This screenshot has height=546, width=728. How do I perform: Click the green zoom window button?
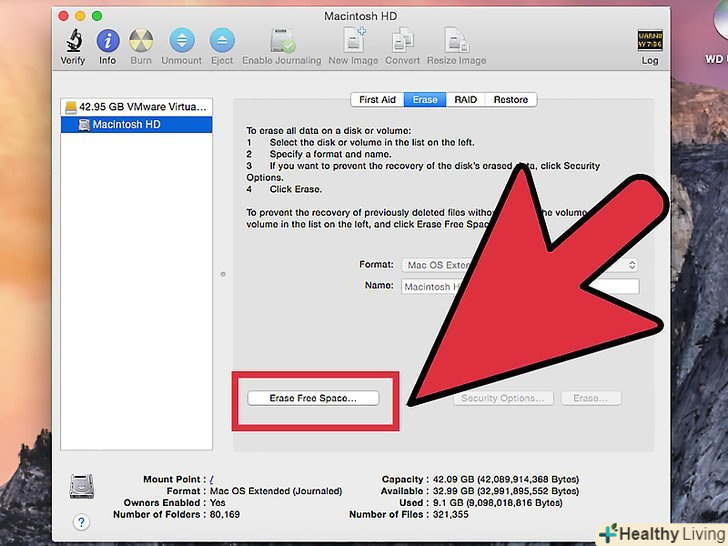97,16
